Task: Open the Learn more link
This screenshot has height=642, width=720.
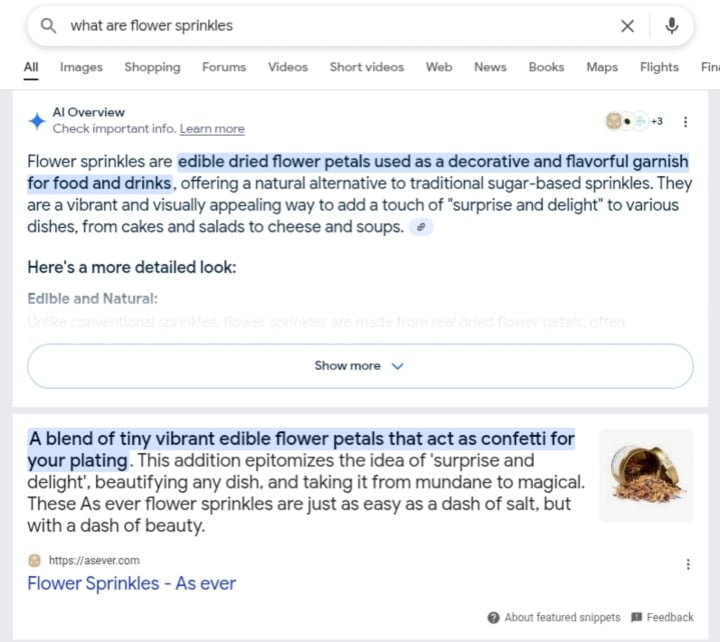Action: 212,129
